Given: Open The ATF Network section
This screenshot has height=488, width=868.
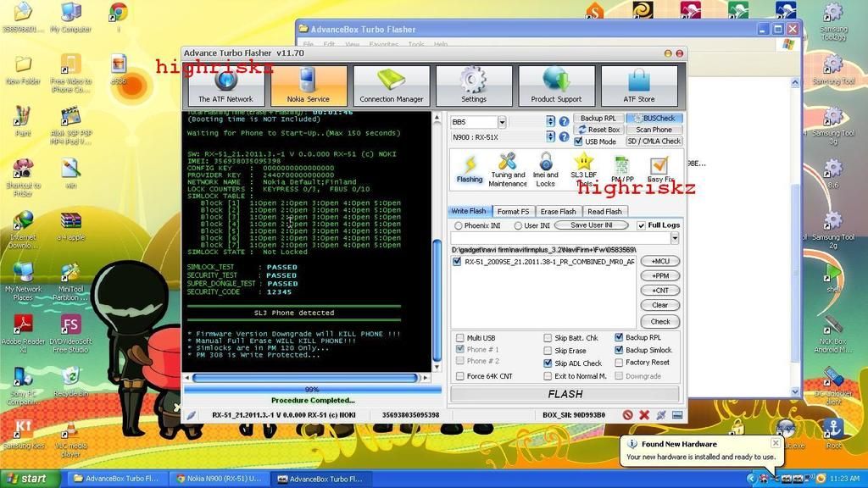Looking at the screenshot, I should [225, 86].
